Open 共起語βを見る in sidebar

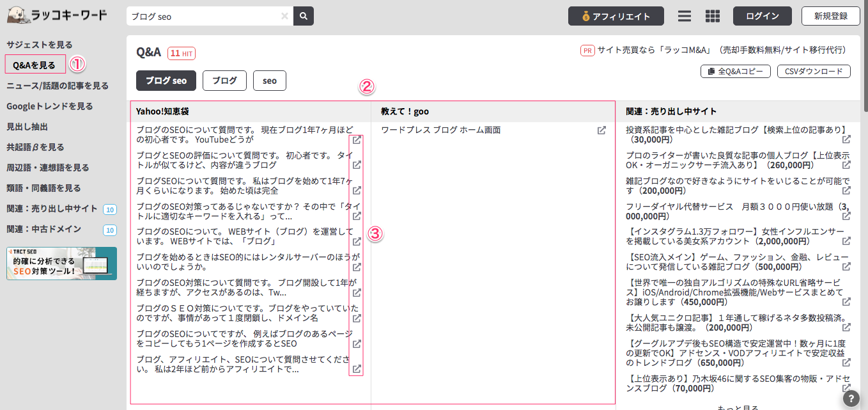(35, 147)
